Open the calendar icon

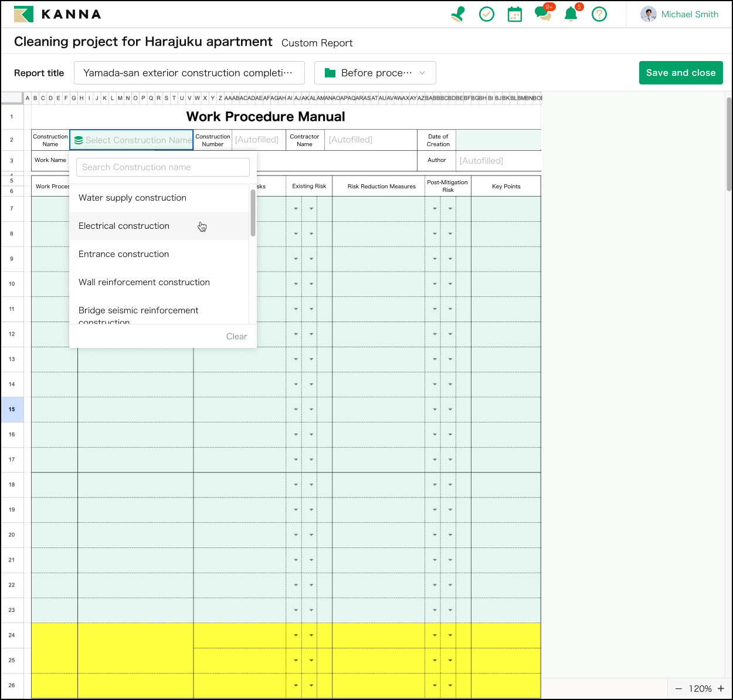[514, 14]
